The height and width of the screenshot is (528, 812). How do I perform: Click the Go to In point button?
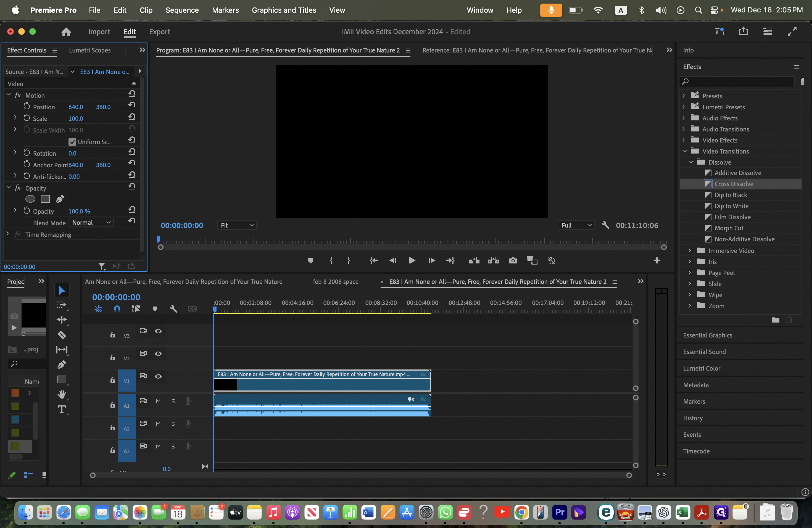click(374, 261)
